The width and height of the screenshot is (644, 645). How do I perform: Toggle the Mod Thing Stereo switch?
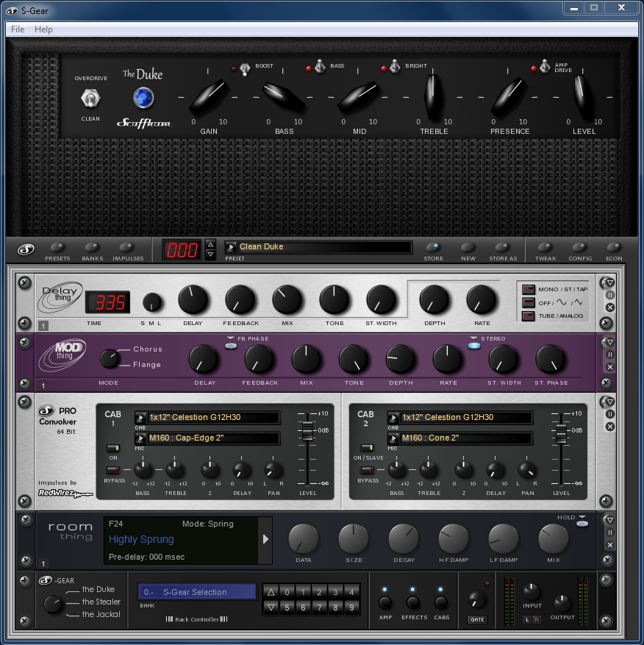(474, 346)
